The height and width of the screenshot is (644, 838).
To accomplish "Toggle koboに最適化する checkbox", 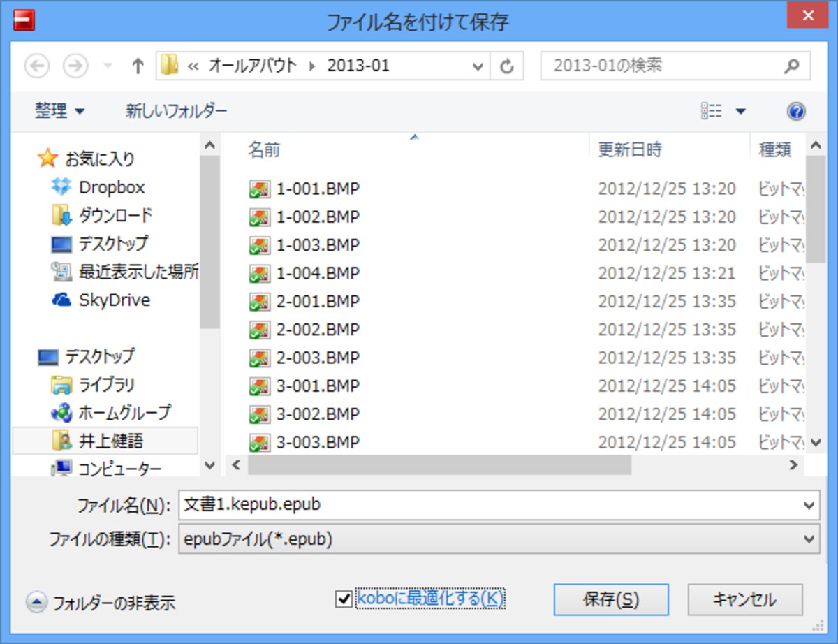I will coord(344,599).
